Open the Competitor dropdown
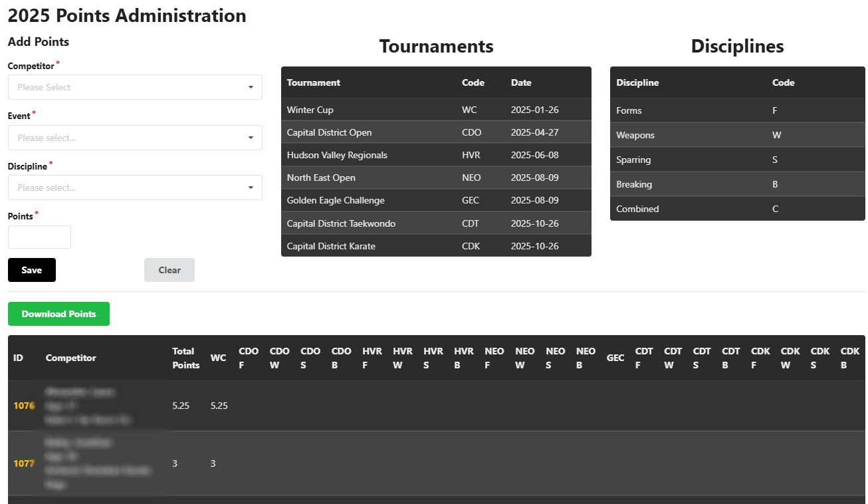Screen dimensions: 868x504 tap(135, 87)
